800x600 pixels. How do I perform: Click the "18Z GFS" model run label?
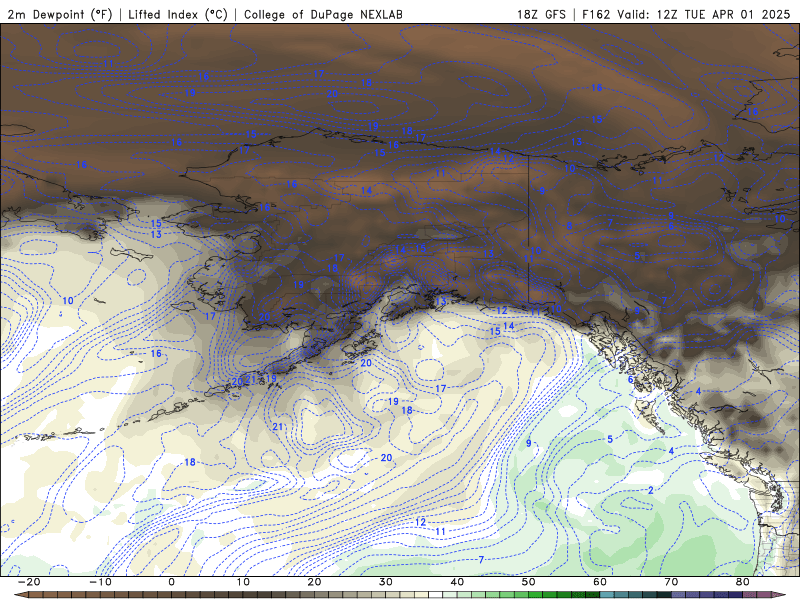pos(541,14)
